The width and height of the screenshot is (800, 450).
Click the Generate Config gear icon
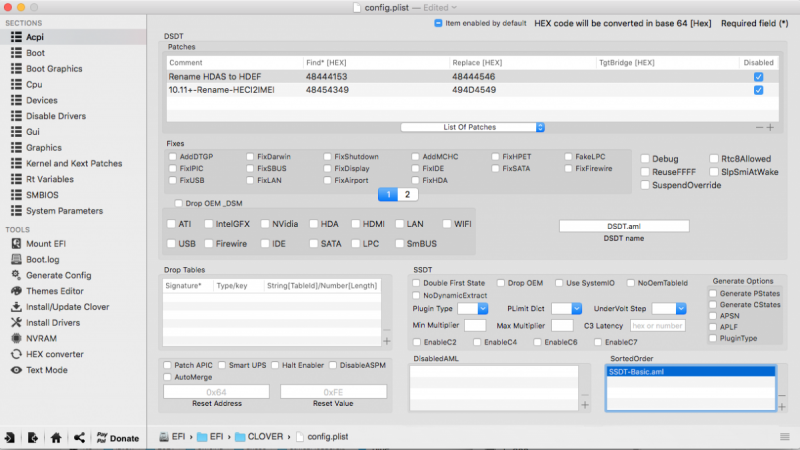[x=16, y=275]
